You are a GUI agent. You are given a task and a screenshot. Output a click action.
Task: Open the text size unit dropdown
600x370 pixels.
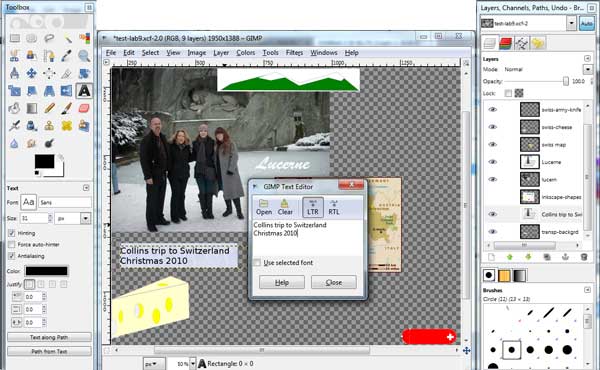(85, 218)
